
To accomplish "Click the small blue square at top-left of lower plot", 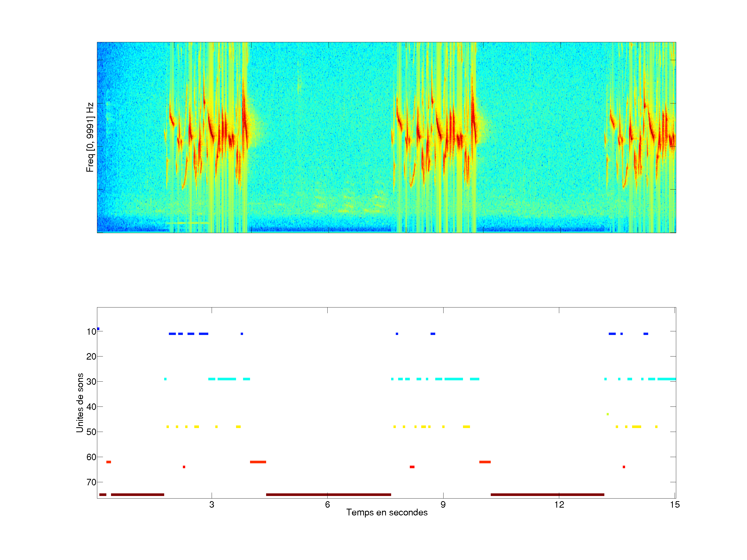I will tap(98, 329).
